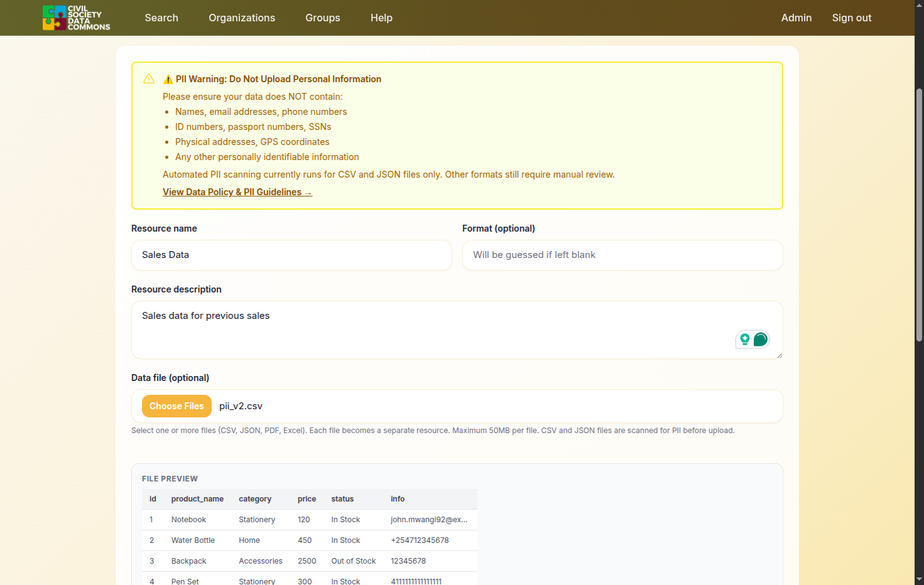
Task: Click the page vertical scrollbar thumb
Action: click(919, 215)
